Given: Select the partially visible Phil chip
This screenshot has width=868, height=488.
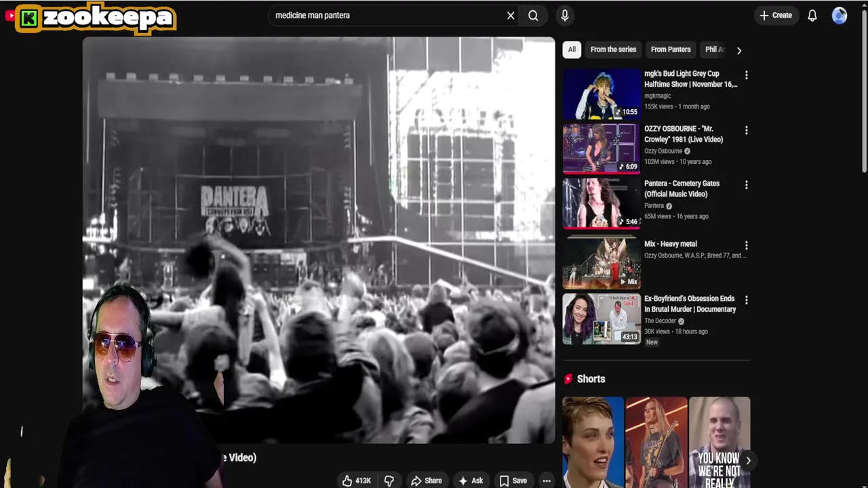Looking at the screenshot, I should coord(714,49).
